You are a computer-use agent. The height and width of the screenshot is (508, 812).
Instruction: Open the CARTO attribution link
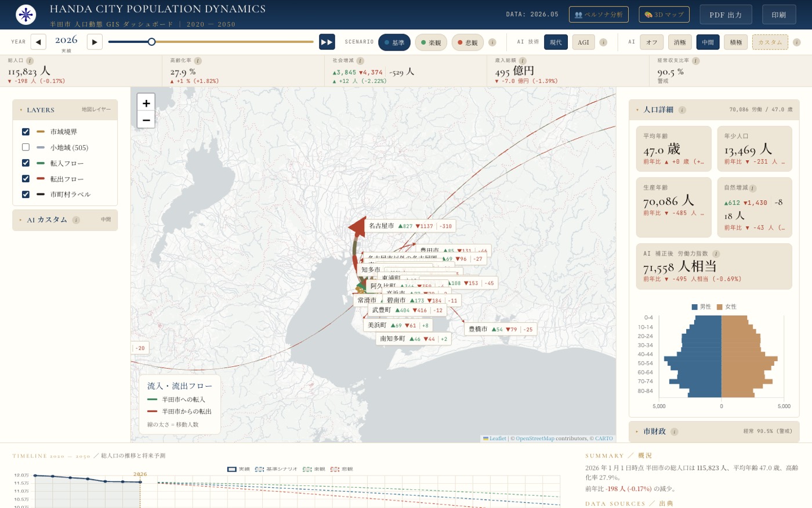click(604, 438)
